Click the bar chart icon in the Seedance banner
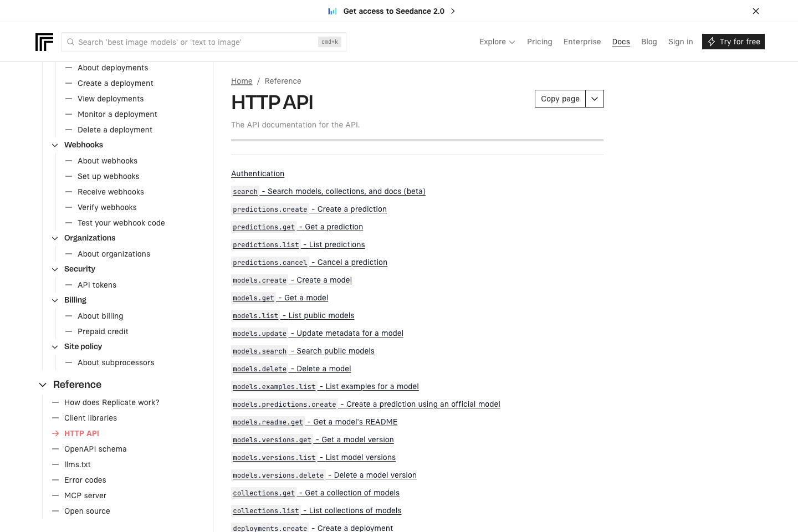Screen dimensions: 798x532 click(332, 11)
